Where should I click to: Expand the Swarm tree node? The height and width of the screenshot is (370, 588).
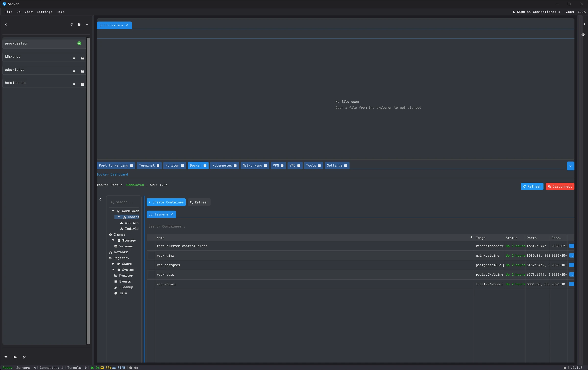tap(113, 264)
